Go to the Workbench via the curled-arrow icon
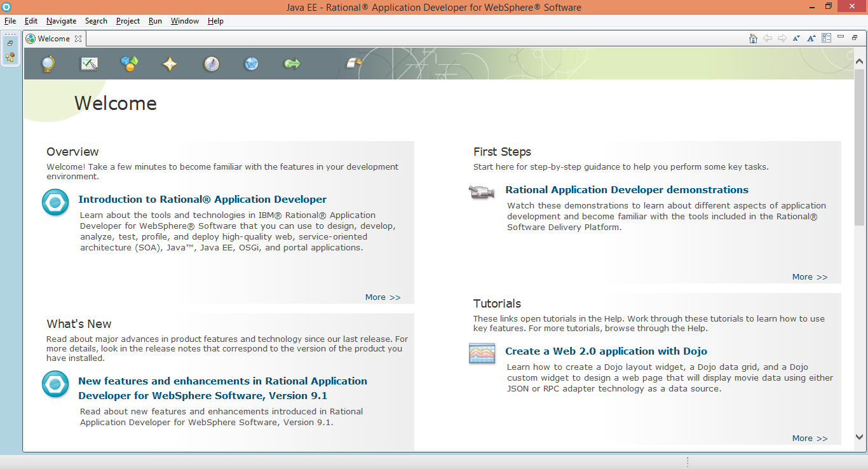Image resolution: width=868 pixels, height=469 pixels. click(x=354, y=63)
